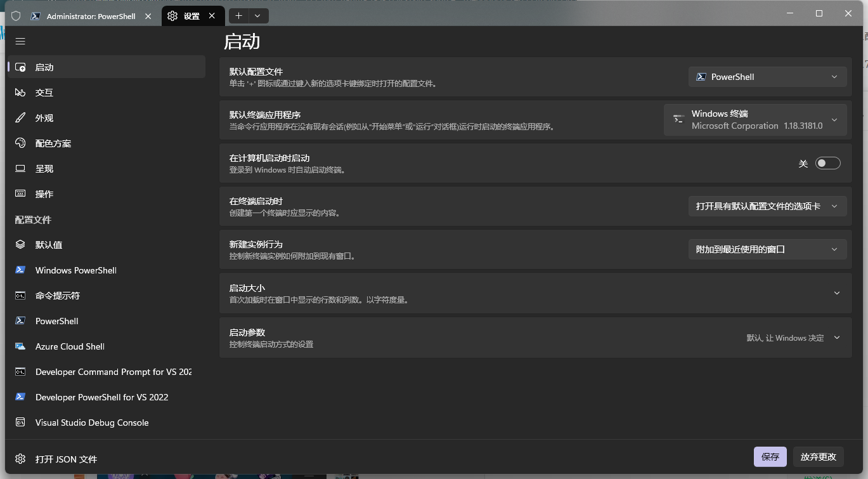The width and height of the screenshot is (868, 479).
Task: Click the 配色方案 palette icon
Action: click(20, 143)
